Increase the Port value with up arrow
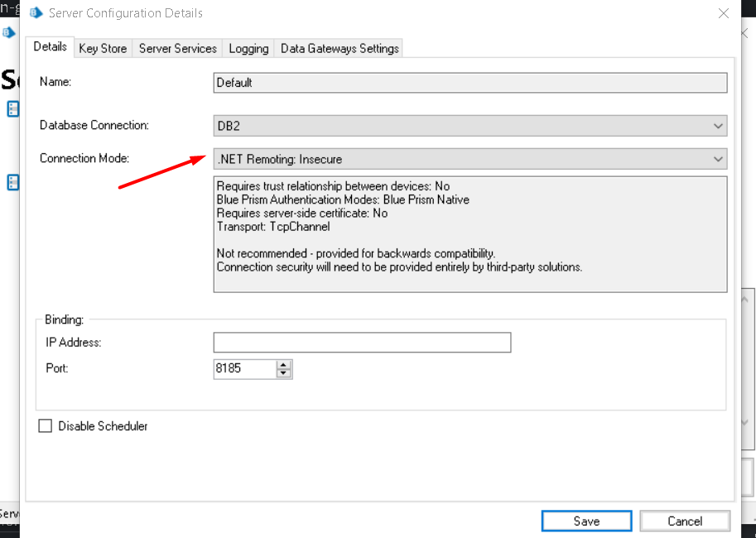The width and height of the screenshot is (756, 538). tap(284, 364)
